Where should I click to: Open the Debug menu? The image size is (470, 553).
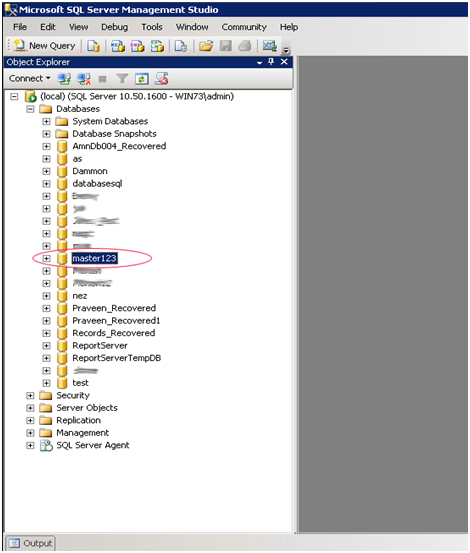pos(114,27)
